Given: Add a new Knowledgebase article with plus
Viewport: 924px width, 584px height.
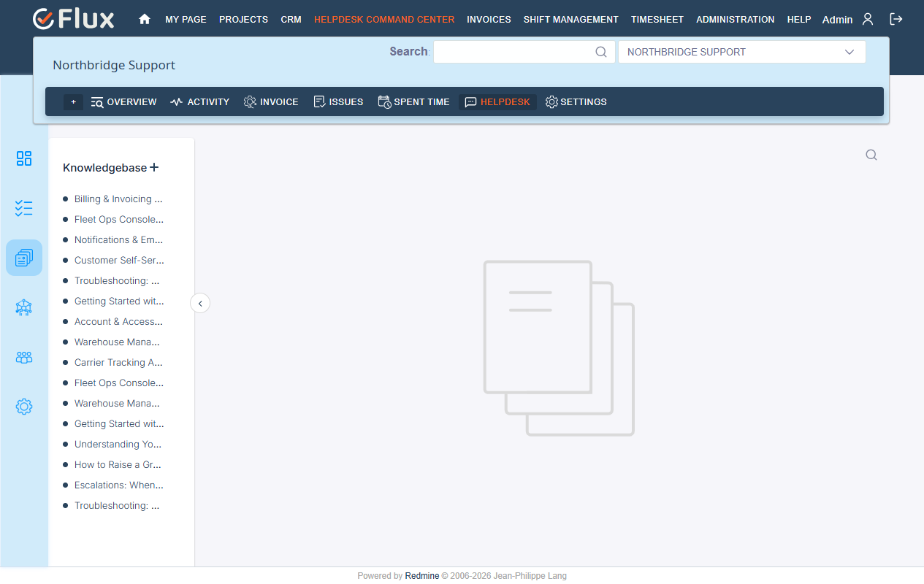Looking at the screenshot, I should coord(154,167).
